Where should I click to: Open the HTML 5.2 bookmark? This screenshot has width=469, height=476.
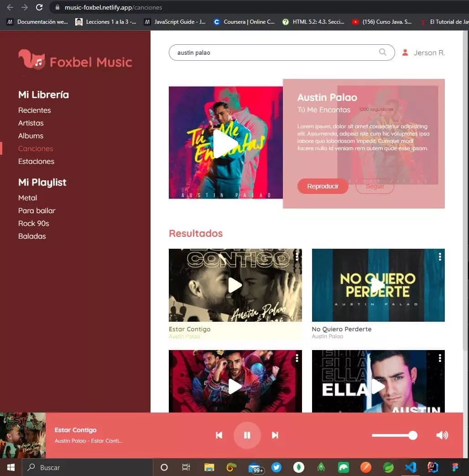pos(313,22)
